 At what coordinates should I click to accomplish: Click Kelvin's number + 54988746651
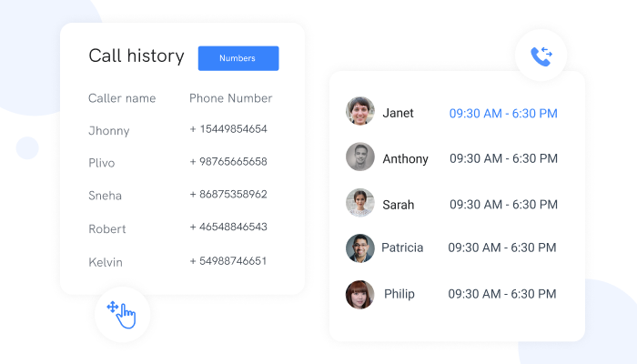(228, 261)
